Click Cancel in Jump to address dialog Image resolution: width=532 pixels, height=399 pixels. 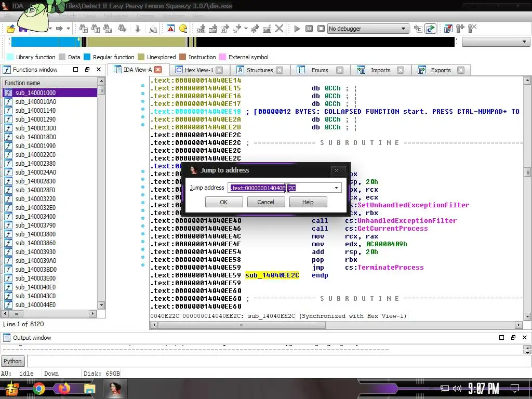(265, 202)
